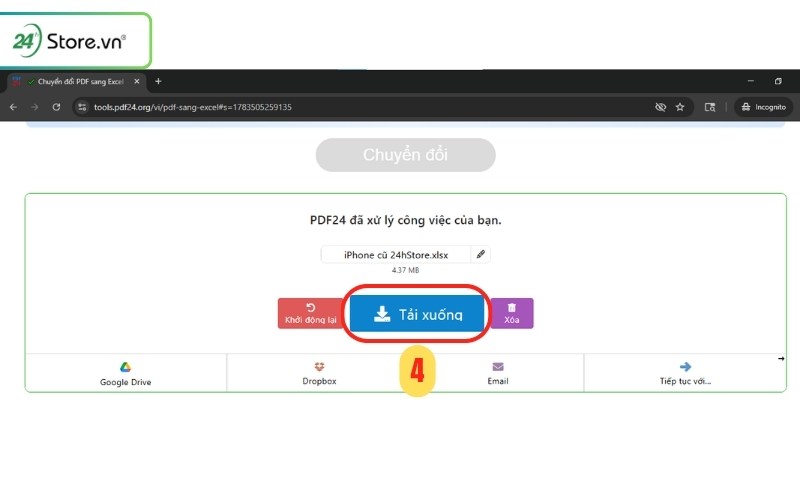Click the Incognito profile badge

pyautogui.click(x=763, y=107)
